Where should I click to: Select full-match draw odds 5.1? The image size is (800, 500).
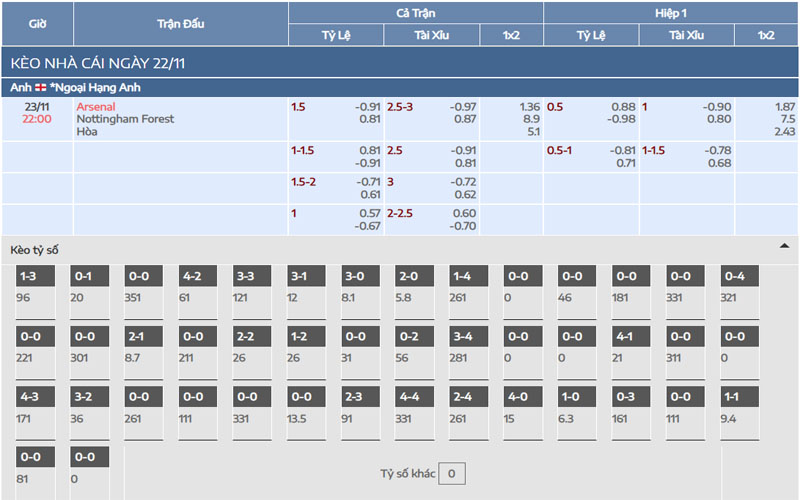coord(533,131)
